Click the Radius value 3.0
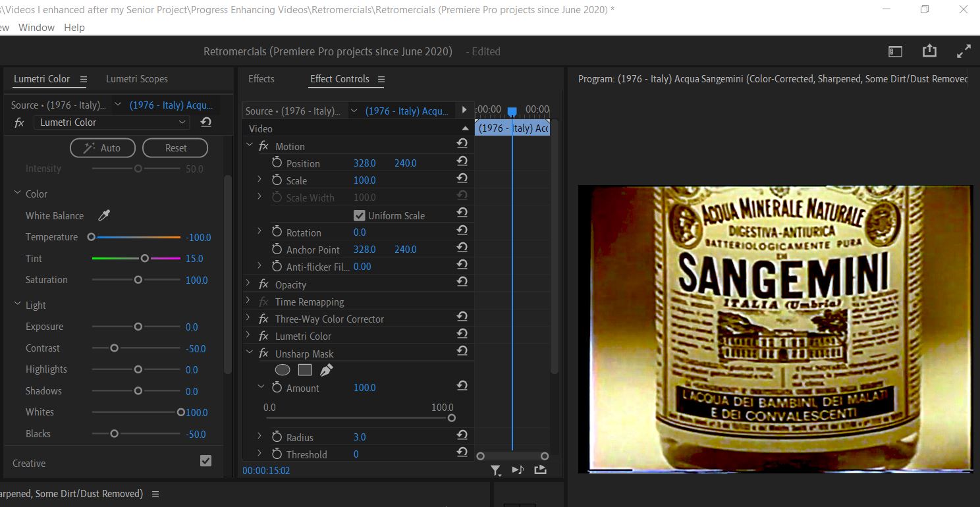 (x=360, y=437)
